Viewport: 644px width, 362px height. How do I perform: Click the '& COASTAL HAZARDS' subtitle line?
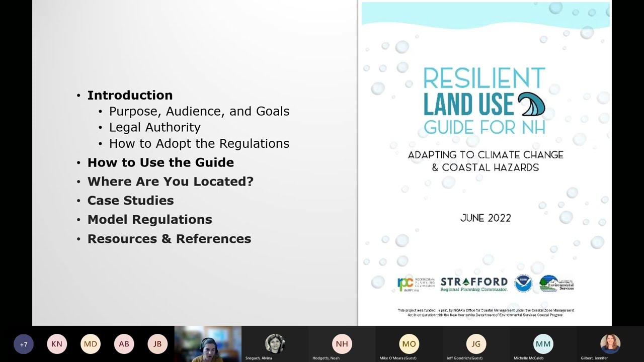click(x=486, y=167)
